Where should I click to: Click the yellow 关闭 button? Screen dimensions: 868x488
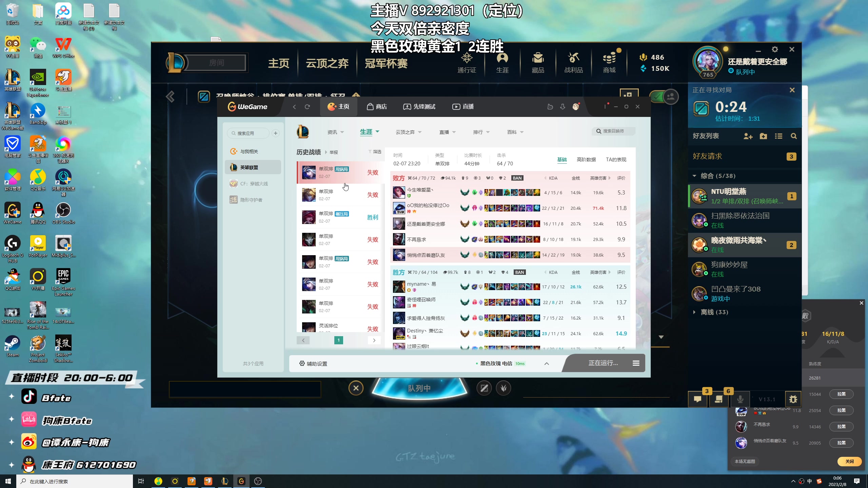(x=849, y=461)
